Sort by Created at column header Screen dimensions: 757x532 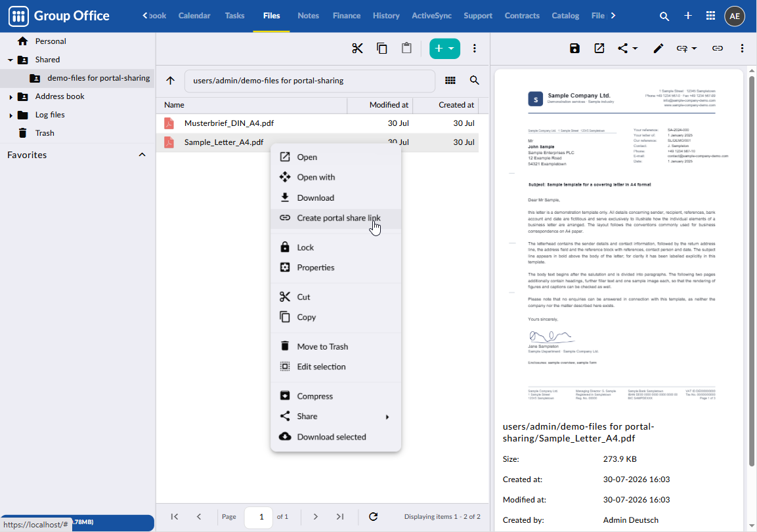point(446,105)
